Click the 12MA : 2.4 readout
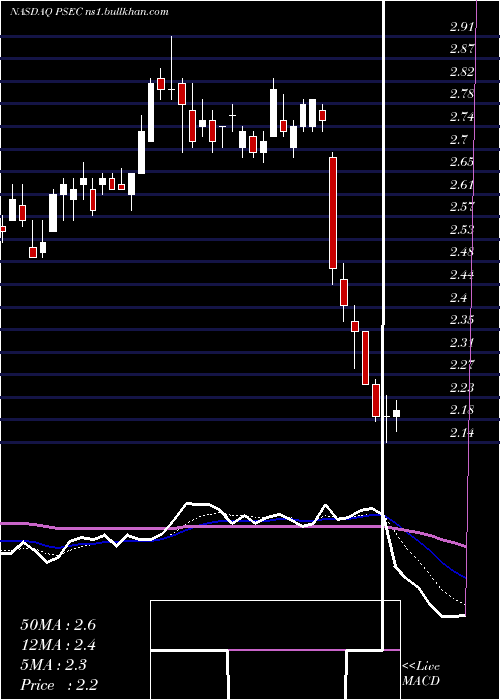This screenshot has height=700, width=500. 58,645
